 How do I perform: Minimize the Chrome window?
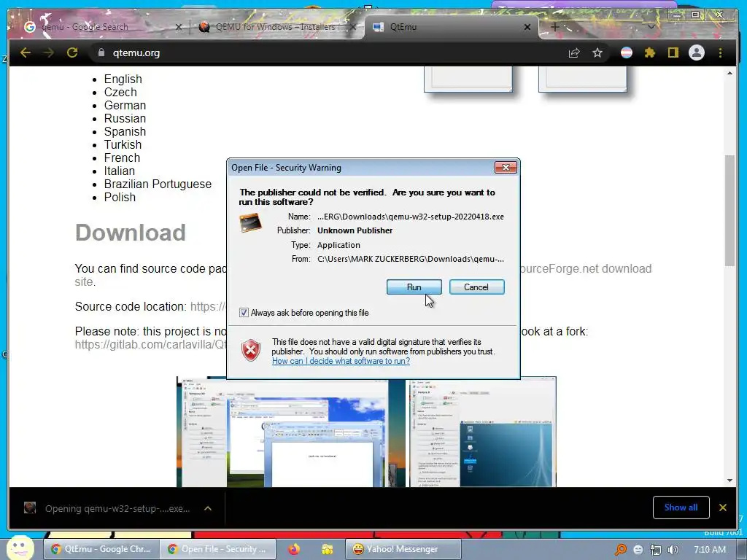tap(676, 15)
